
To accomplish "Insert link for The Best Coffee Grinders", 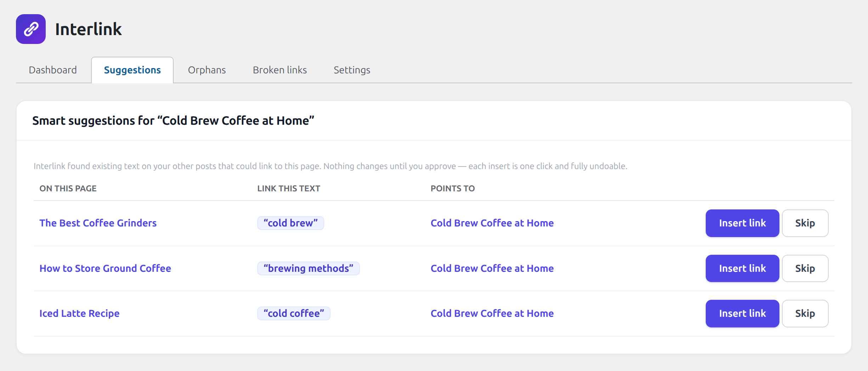I will [742, 223].
